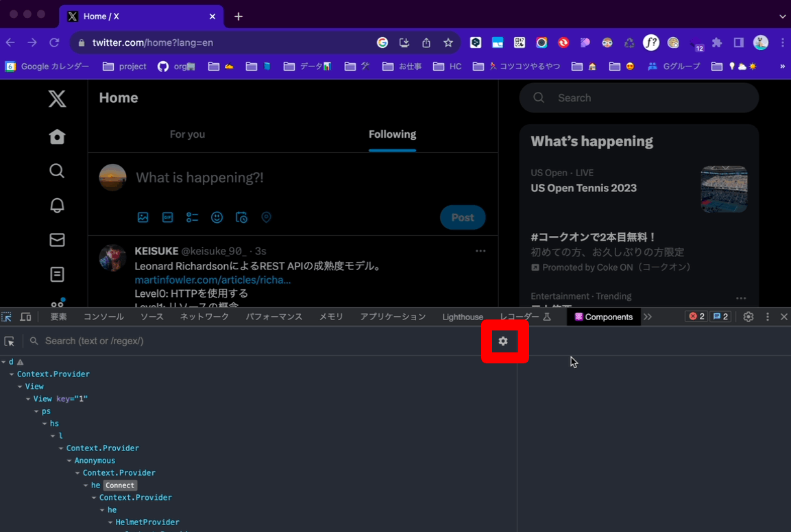Click the Twitter Search box
Image resolution: width=791 pixels, height=532 pixels.
tap(639, 98)
